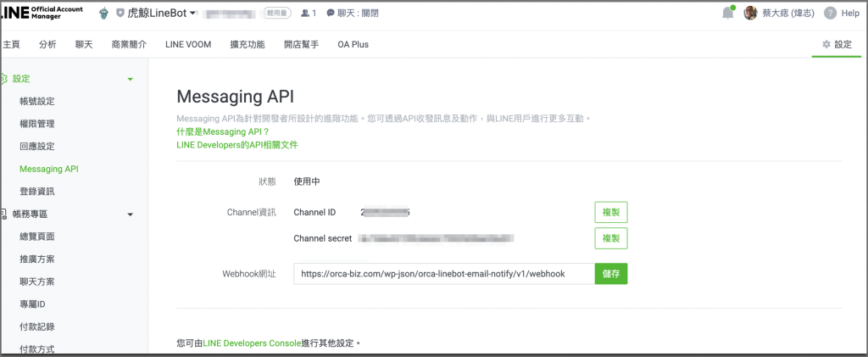This screenshot has height=357, width=868.
Task: Open settings via top-right gear tab
Action: tap(837, 44)
